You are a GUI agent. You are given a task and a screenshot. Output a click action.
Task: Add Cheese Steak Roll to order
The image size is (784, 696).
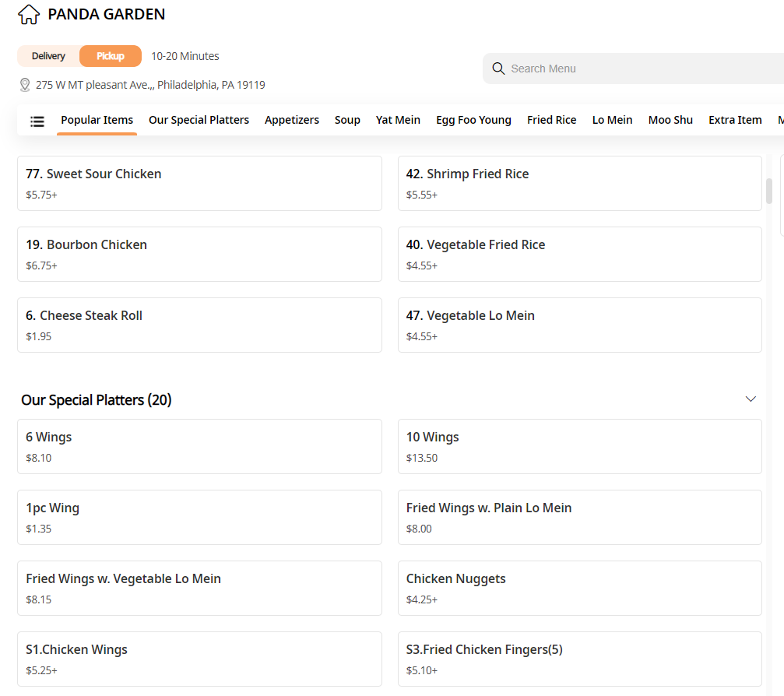click(199, 325)
